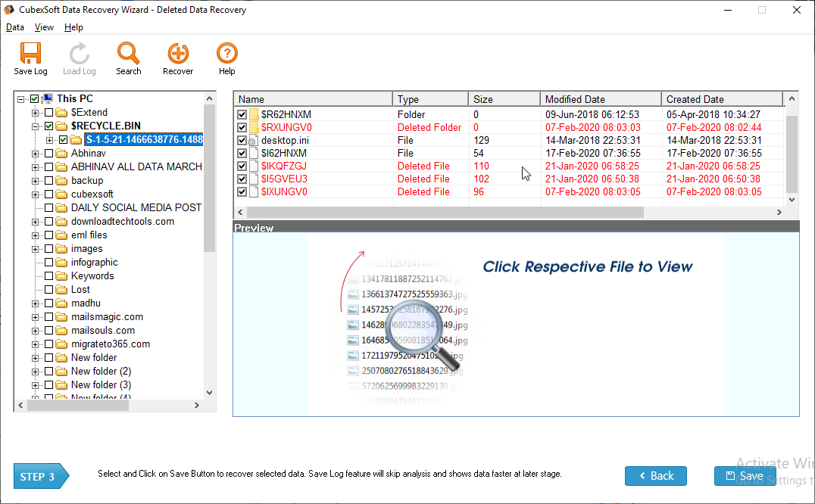Click the desktop.ini file icon
Image resolution: width=815 pixels, height=504 pixels.
pyautogui.click(x=254, y=141)
